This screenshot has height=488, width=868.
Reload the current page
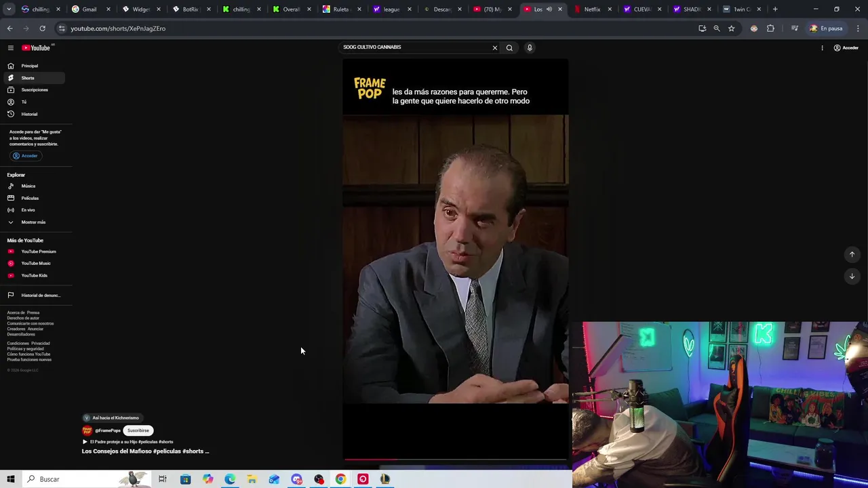(x=42, y=28)
